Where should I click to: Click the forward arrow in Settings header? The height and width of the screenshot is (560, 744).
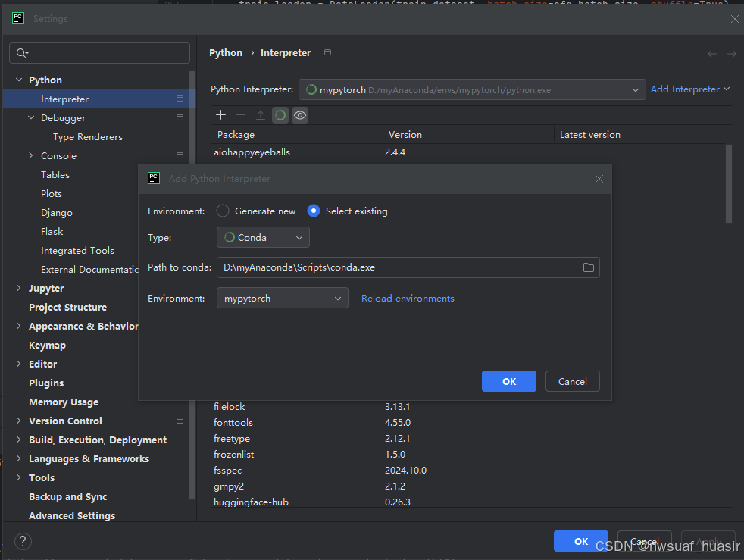click(x=732, y=54)
